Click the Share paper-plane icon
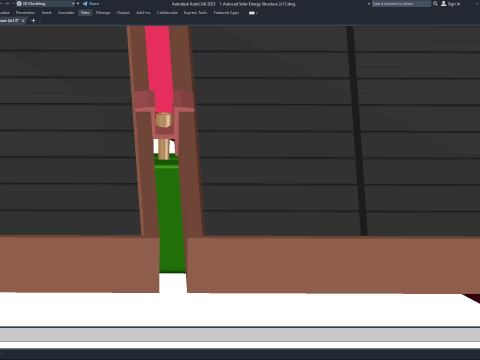480x360 pixels. 85,4
